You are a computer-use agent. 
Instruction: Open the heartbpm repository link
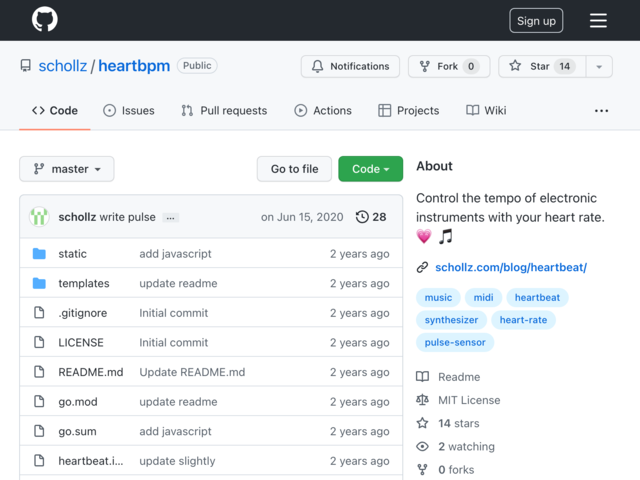[134, 66]
